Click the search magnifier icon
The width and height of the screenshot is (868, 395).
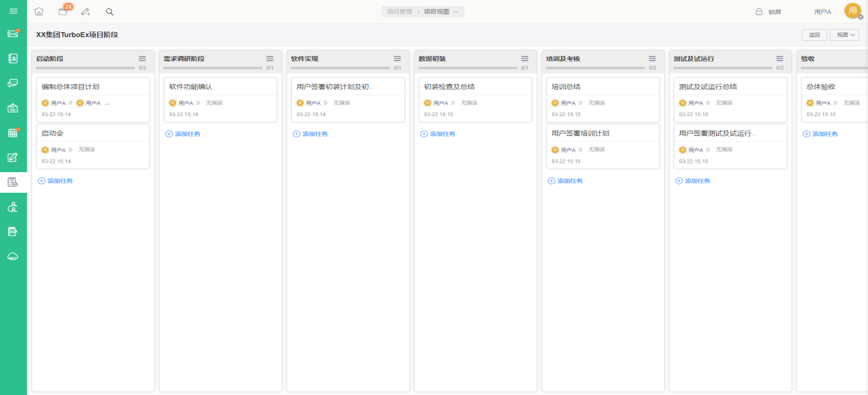click(109, 12)
